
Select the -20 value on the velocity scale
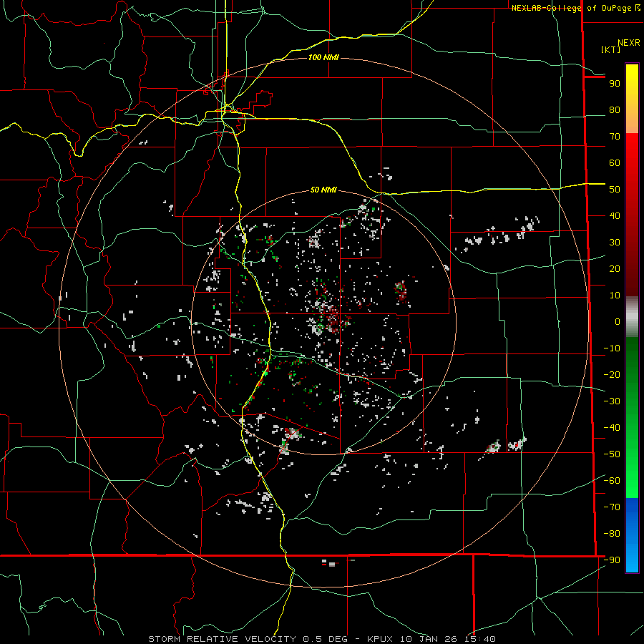(x=612, y=375)
